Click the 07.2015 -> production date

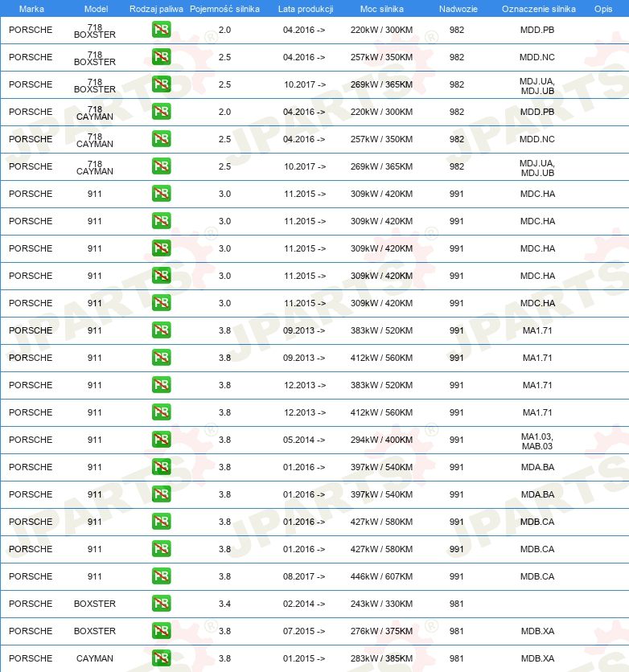(304, 631)
